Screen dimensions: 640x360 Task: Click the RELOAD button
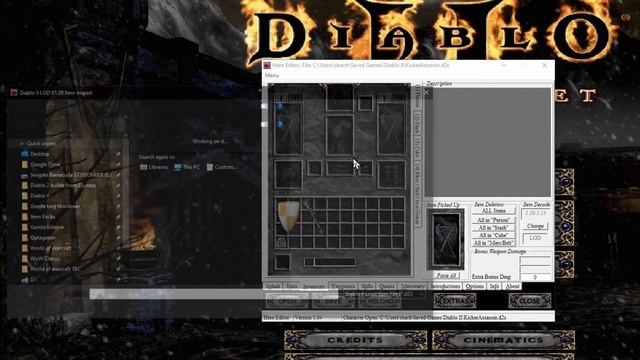tap(380, 302)
